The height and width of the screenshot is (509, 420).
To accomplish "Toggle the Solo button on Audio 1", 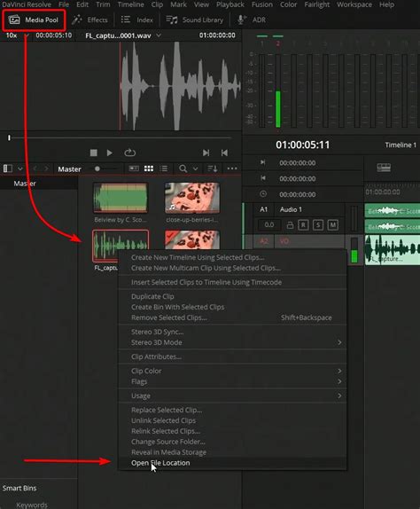I will [318, 225].
